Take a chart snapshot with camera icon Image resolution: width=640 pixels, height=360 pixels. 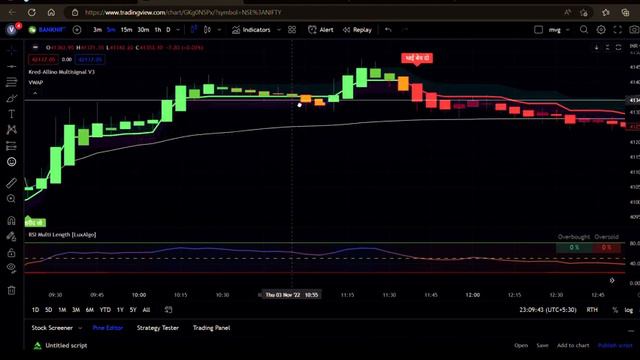pos(634,30)
